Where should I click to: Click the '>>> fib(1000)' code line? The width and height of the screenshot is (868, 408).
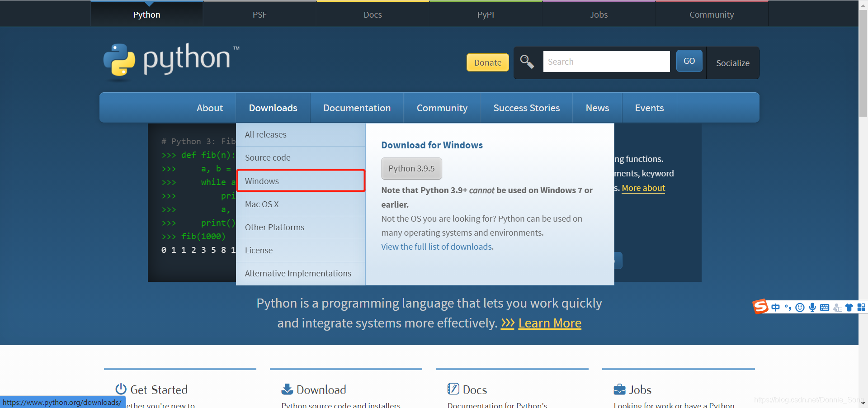193,236
